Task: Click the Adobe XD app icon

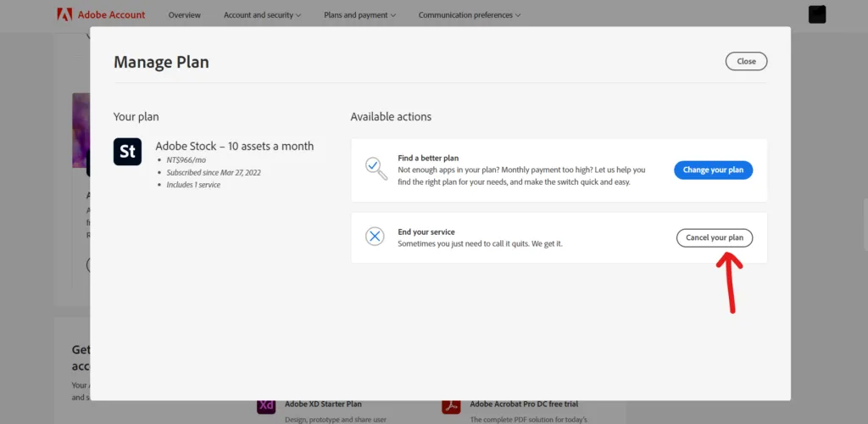Action: click(266, 406)
